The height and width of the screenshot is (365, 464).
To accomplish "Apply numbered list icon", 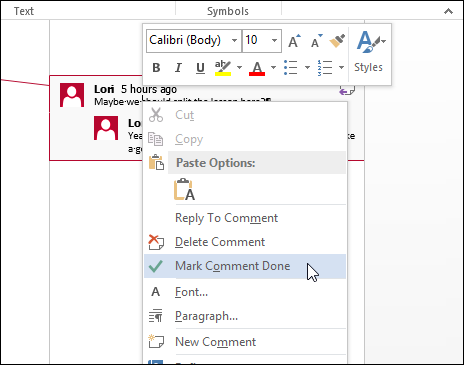I will click(x=324, y=68).
